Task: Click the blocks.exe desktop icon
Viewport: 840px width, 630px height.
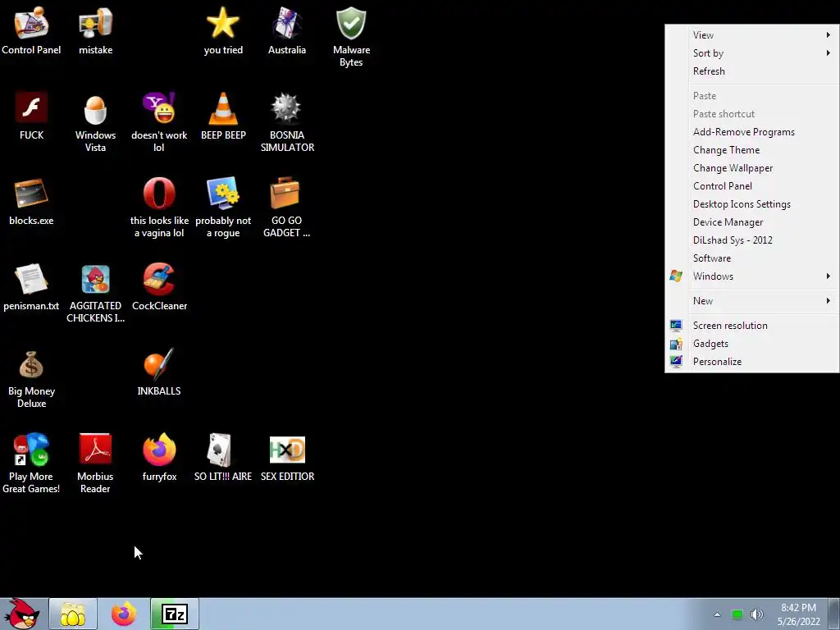Action: (31, 202)
